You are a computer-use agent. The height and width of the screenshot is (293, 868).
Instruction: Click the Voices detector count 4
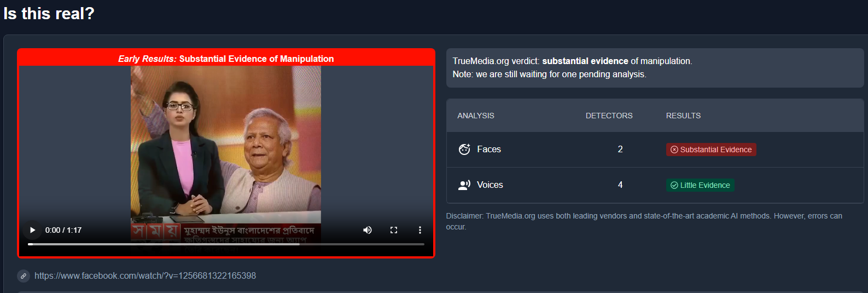point(620,185)
